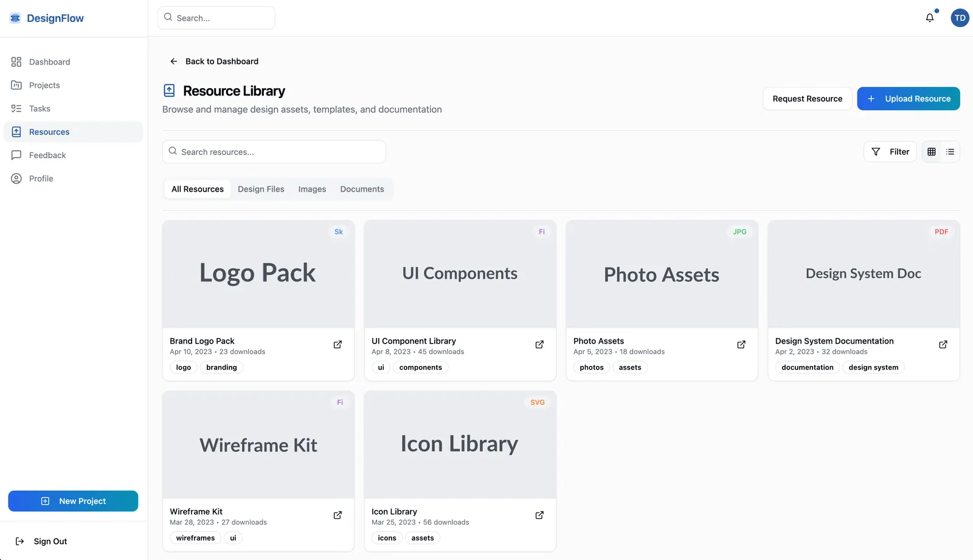Open the TD user avatar menu
Image resolution: width=973 pixels, height=560 pixels.
[960, 18]
